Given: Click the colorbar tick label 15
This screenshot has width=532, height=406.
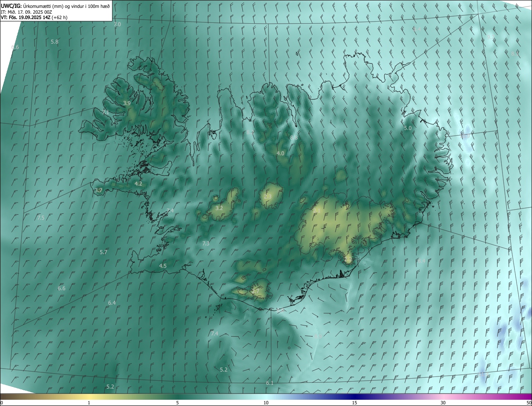Looking at the screenshot, I should coord(355,403).
